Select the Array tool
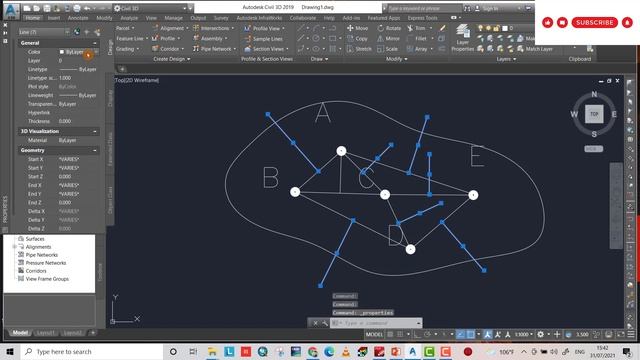 click(417, 49)
